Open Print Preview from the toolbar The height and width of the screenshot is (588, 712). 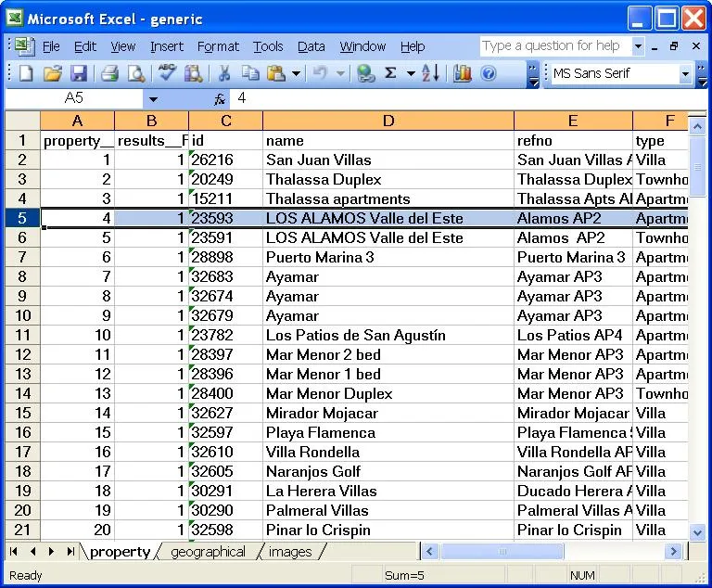coord(135,73)
